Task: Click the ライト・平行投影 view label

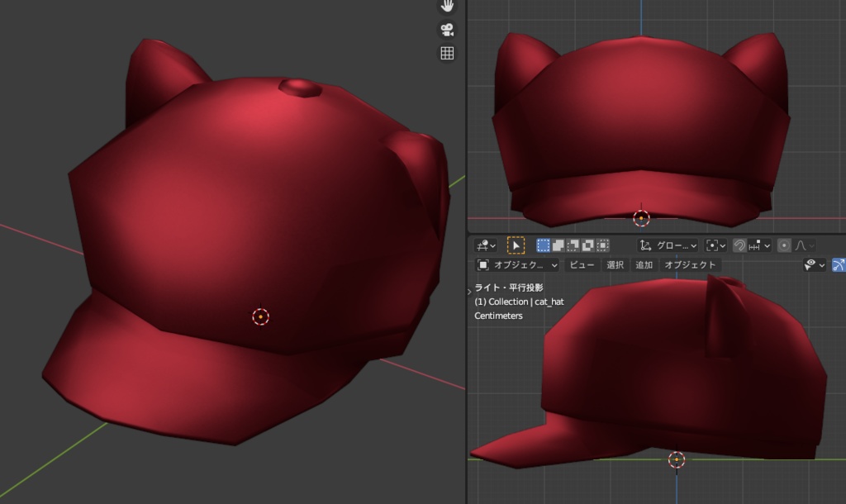Action: coord(509,288)
